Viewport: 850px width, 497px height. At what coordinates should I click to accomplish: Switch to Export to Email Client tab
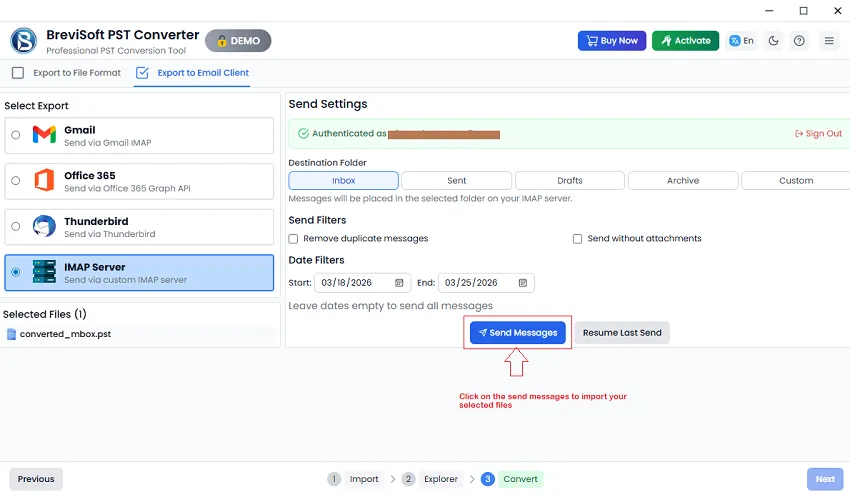[192, 73]
